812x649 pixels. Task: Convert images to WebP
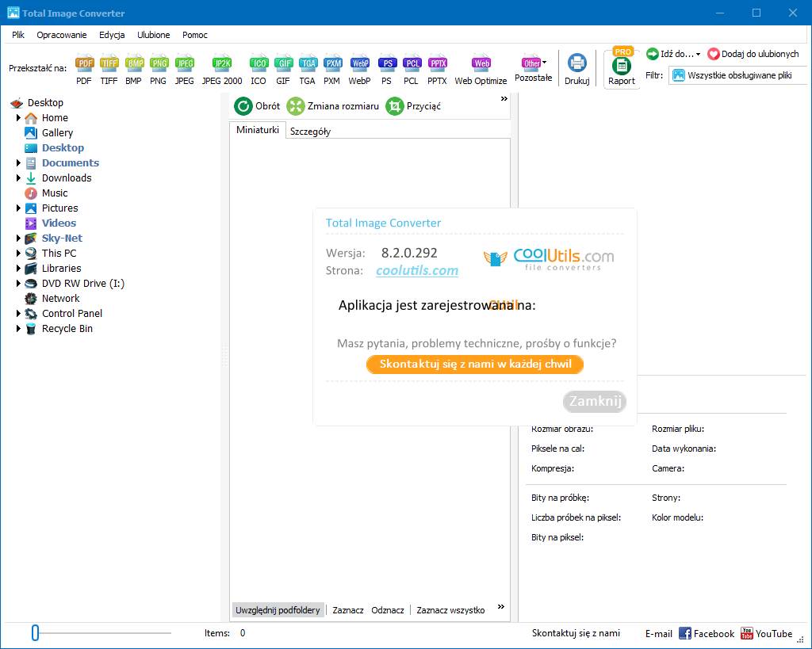tap(359, 69)
